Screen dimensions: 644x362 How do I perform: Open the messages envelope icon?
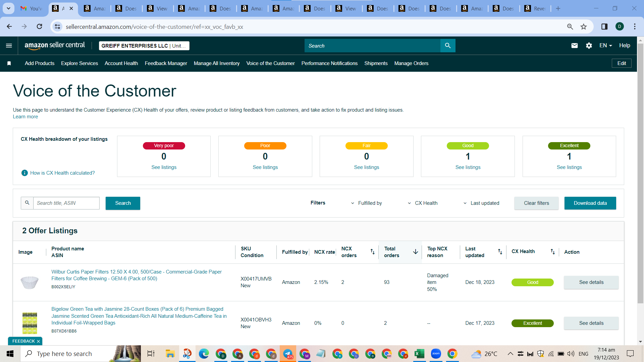coord(575,46)
